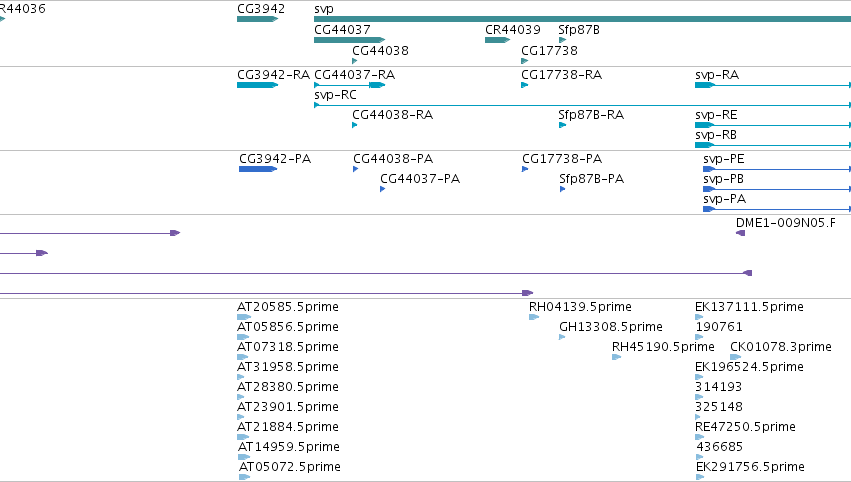Click the purple DME1-009N05.F arrow glyph
851x482 pixels.
click(x=740, y=233)
